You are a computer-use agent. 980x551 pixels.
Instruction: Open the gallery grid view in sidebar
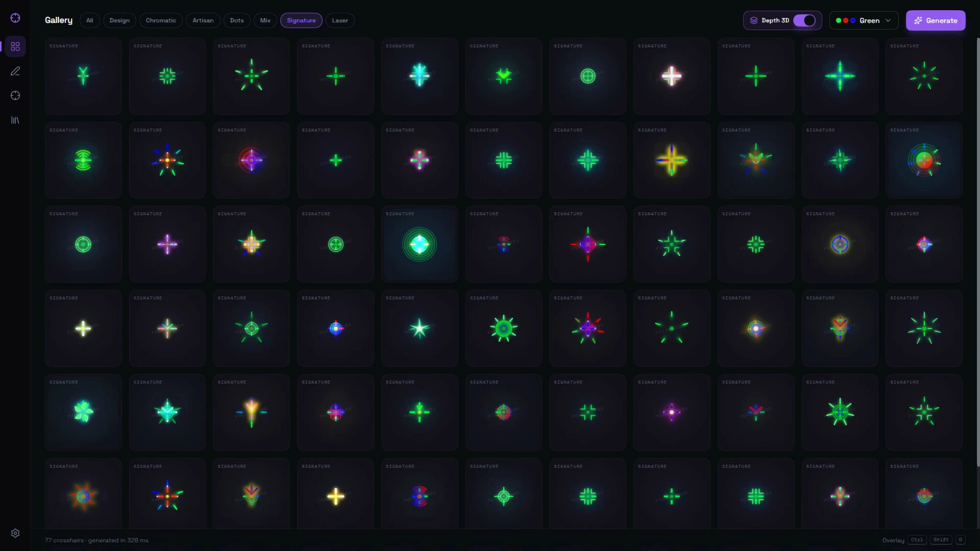(15, 46)
